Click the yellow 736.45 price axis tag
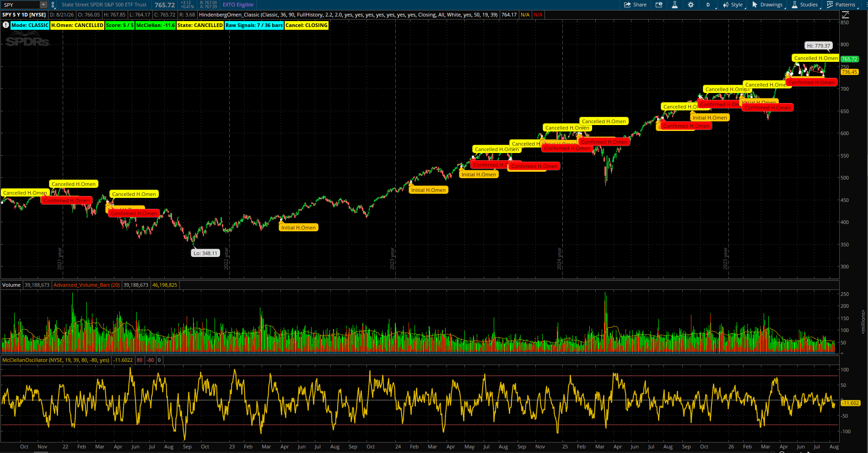 point(849,72)
